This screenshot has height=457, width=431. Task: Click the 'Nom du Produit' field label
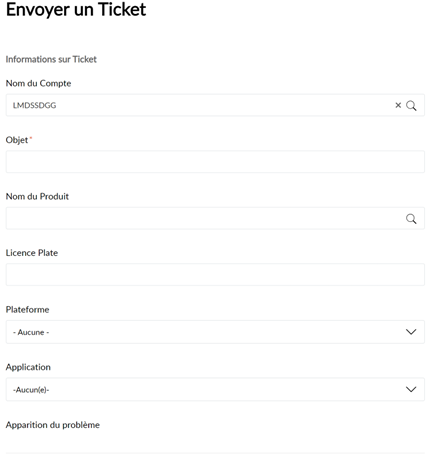click(x=37, y=196)
